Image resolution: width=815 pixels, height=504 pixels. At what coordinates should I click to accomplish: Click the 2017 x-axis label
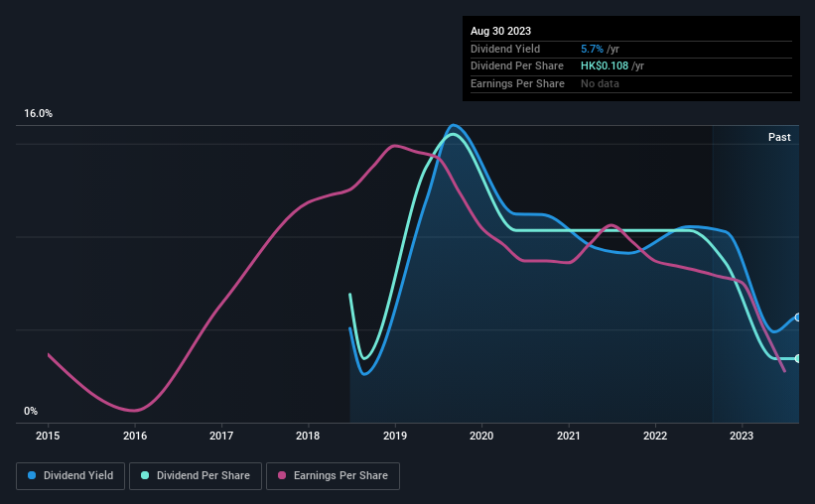tap(221, 436)
